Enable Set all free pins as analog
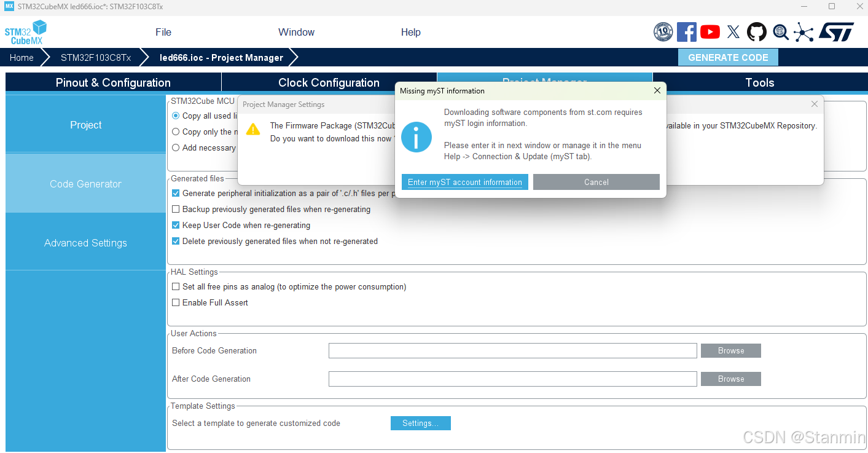This screenshot has width=868, height=453. (176, 286)
